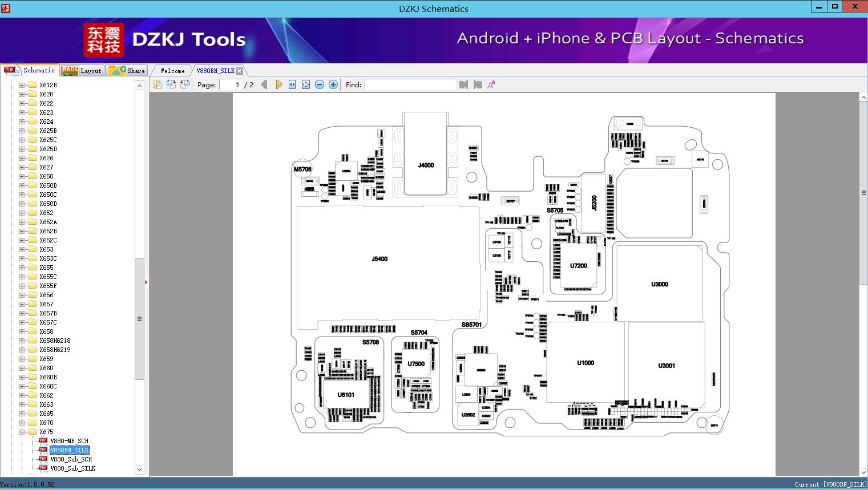Expand the X612B folder
Screen dimensions: 868x490
point(22,85)
